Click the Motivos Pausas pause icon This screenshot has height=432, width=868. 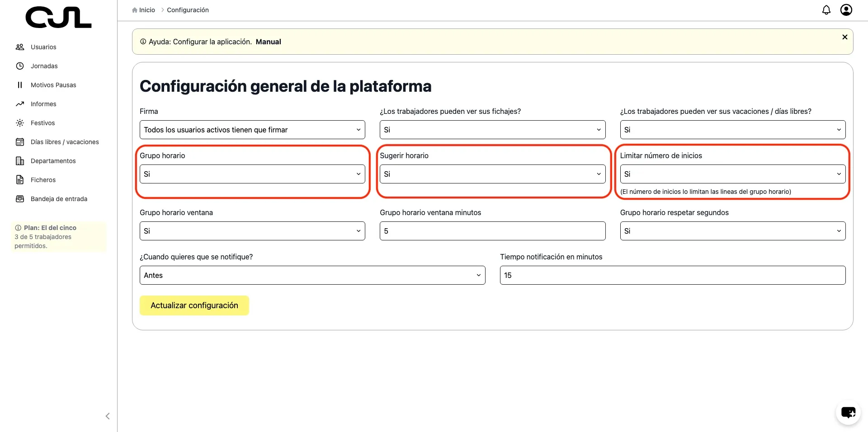coord(20,85)
